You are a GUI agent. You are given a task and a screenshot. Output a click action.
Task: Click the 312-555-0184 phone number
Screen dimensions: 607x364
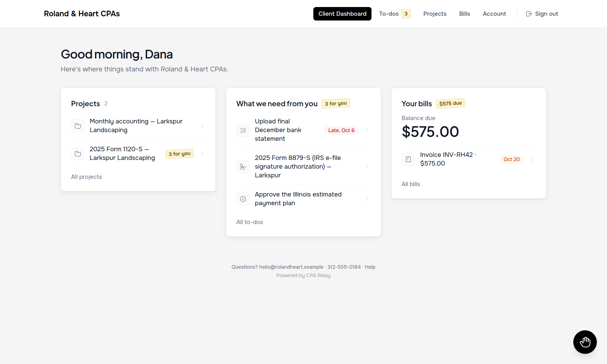point(344,267)
